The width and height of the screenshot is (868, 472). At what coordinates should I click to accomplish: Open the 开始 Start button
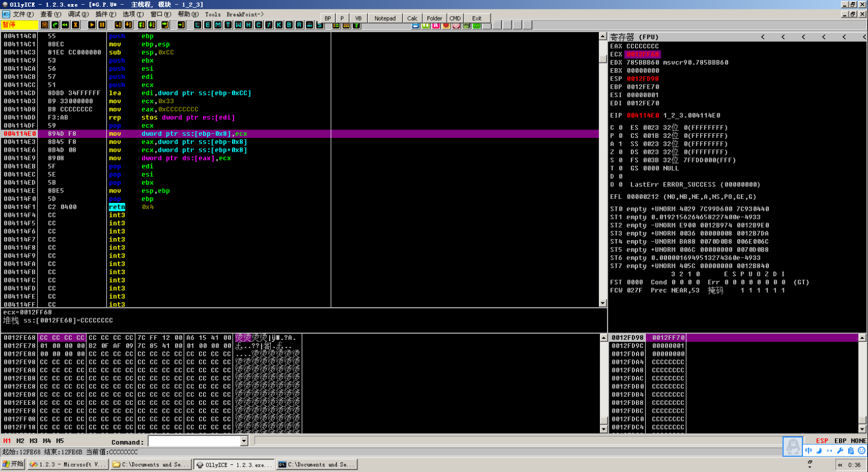pos(13,464)
